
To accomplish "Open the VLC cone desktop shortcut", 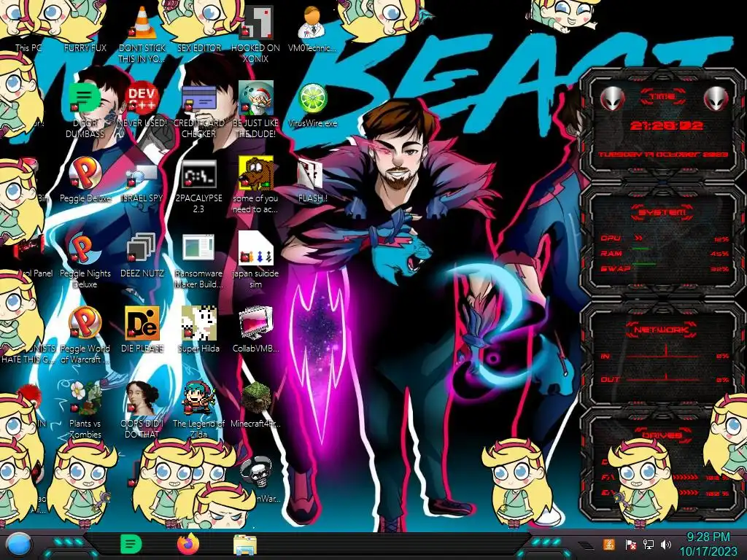I will pyautogui.click(x=142, y=23).
